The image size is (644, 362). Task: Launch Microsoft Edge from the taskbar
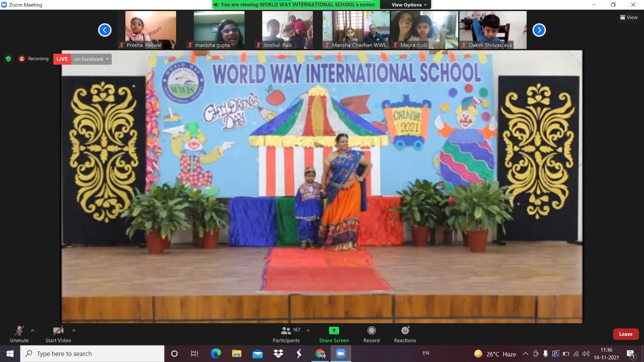pyautogui.click(x=215, y=354)
